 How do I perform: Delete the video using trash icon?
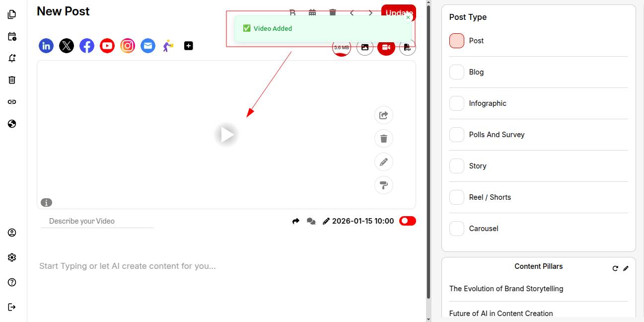pyautogui.click(x=383, y=139)
